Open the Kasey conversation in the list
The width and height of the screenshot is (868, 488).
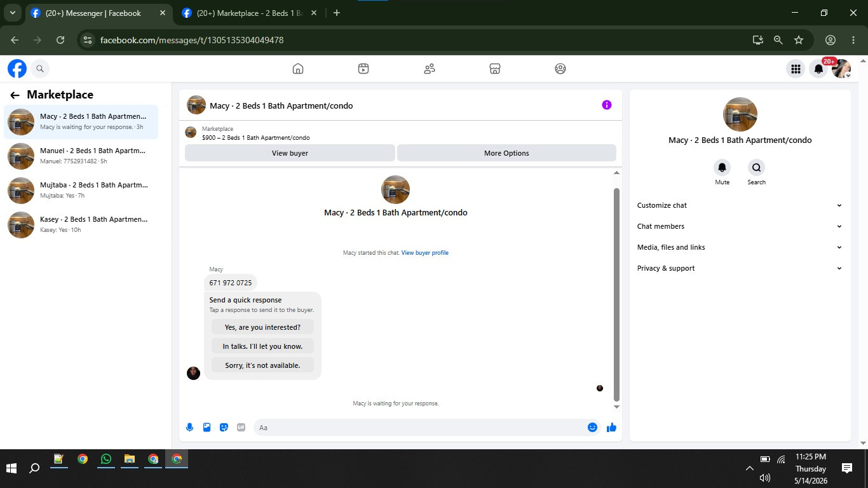(81, 224)
